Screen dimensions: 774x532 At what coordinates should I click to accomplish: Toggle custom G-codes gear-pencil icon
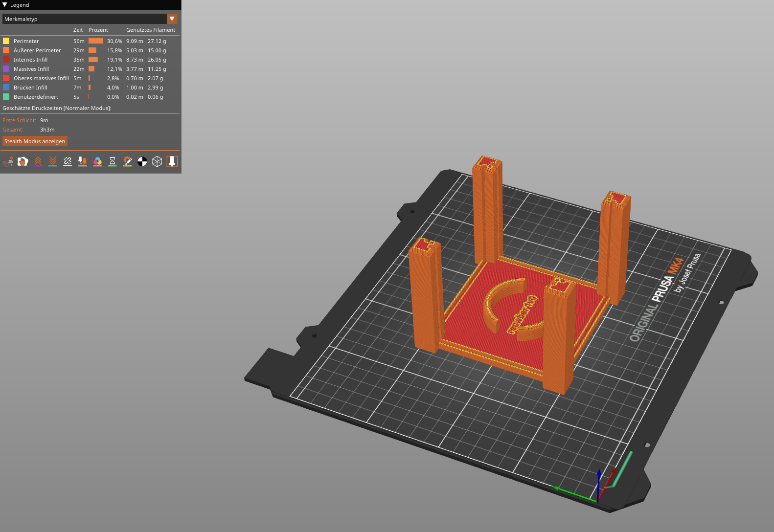coord(127,161)
